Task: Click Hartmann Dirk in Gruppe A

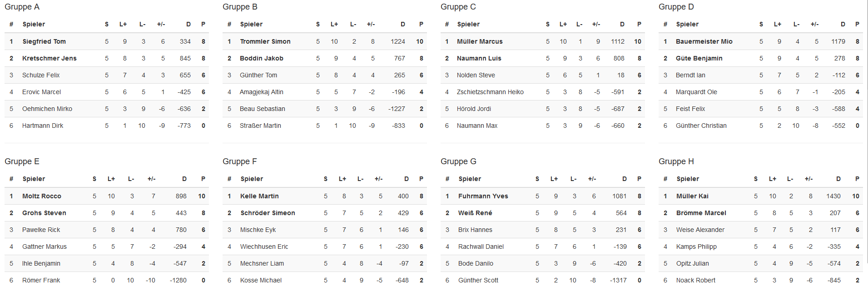Action: 43,126
